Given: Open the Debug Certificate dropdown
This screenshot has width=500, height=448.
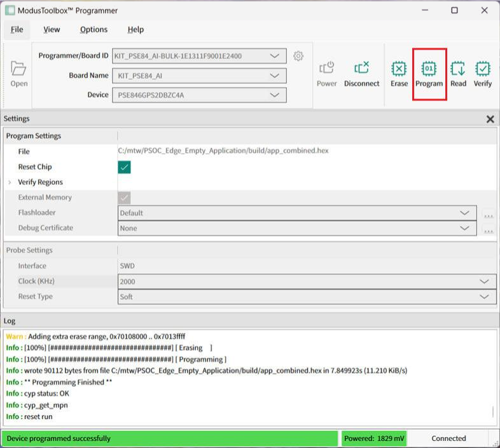Looking at the screenshot, I should (x=297, y=228).
